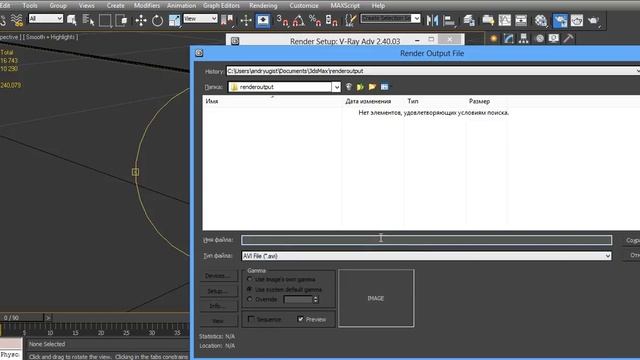Screen dimensions: 640x360
Task: Expand the History path dropdown
Action: (x=638, y=71)
